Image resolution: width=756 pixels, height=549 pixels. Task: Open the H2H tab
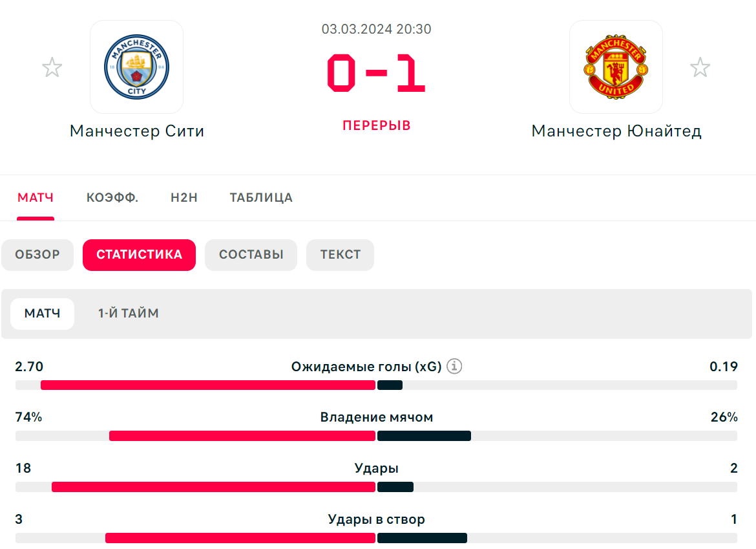[184, 197]
